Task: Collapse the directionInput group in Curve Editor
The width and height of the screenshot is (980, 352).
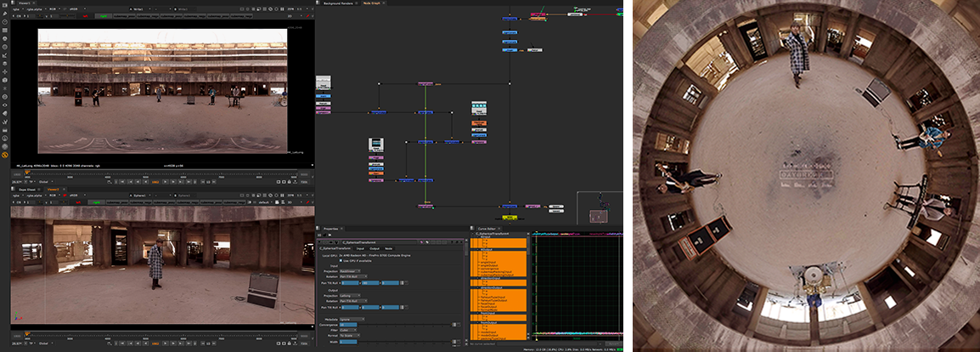Action: point(477,278)
